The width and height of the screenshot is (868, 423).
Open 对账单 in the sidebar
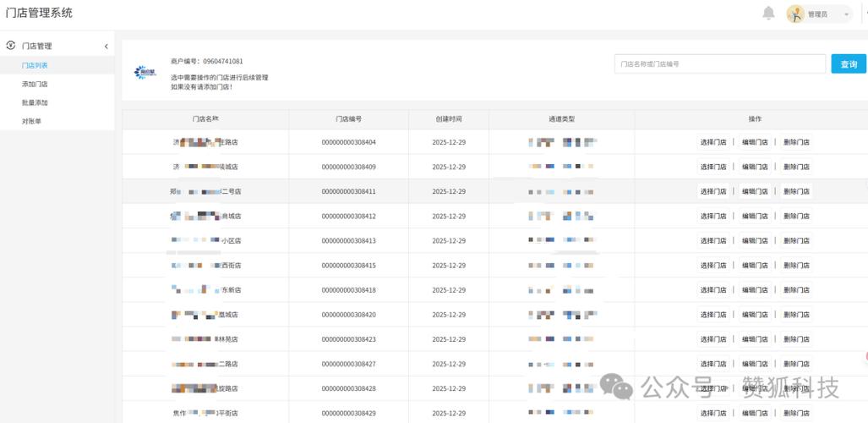click(31, 121)
